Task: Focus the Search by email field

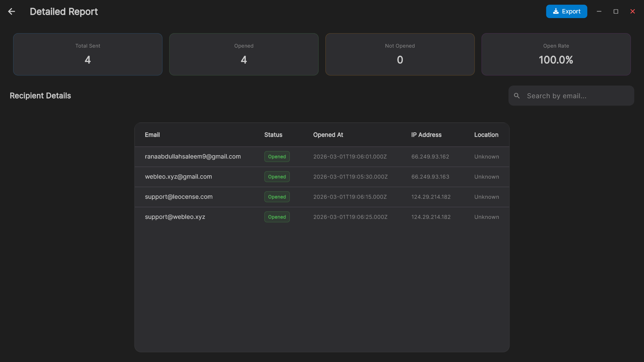Action: (571, 96)
